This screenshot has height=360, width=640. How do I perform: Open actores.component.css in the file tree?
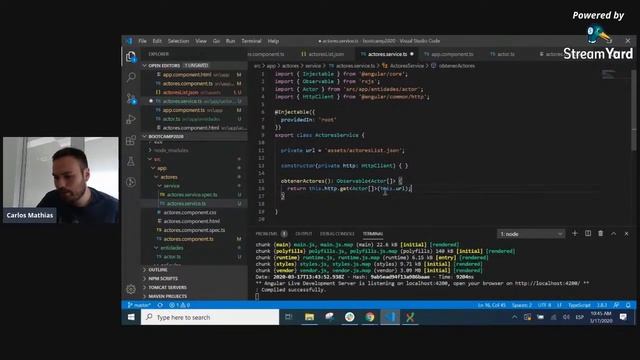point(189,212)
